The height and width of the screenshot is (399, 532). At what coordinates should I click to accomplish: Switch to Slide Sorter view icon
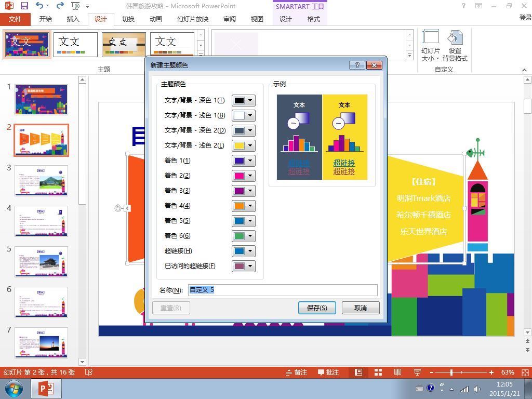coord(378,372)
